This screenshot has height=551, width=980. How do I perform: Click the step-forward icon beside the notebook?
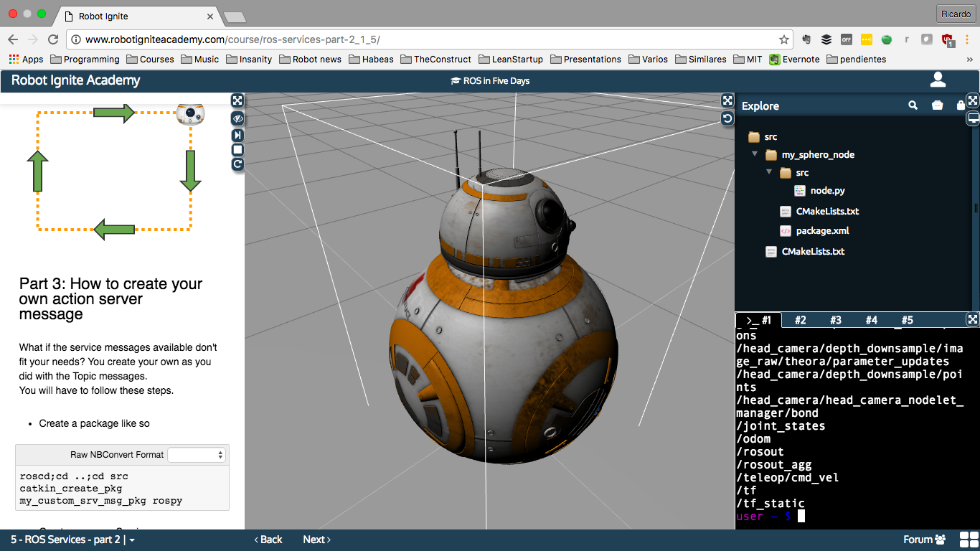[237, 135]
